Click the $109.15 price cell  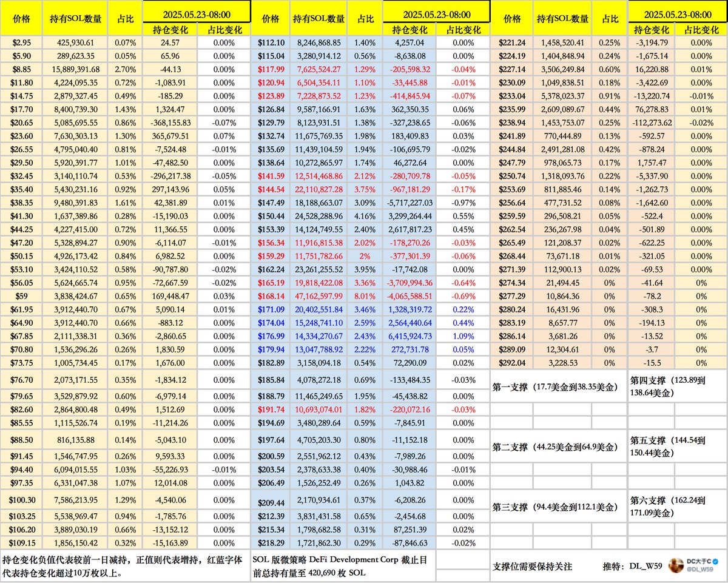[x=22, y=544]
